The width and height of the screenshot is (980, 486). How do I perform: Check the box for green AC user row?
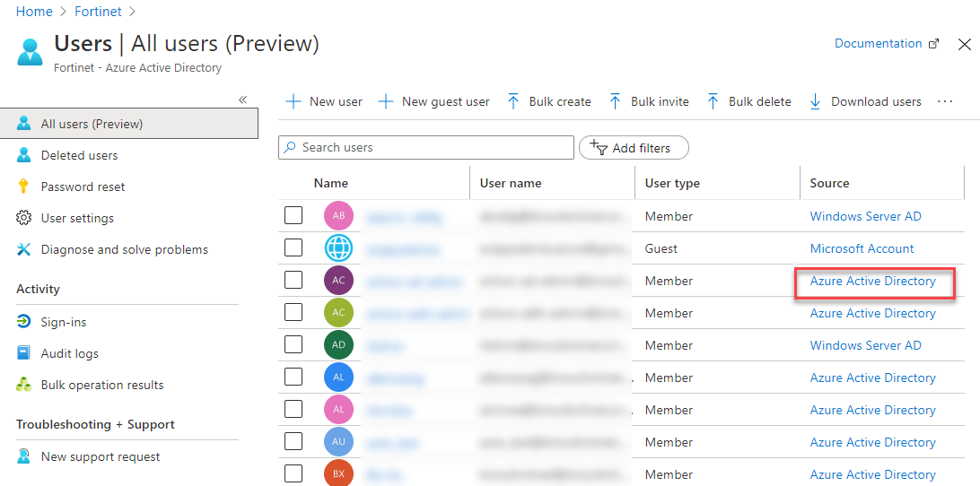[x=293, y=312]
